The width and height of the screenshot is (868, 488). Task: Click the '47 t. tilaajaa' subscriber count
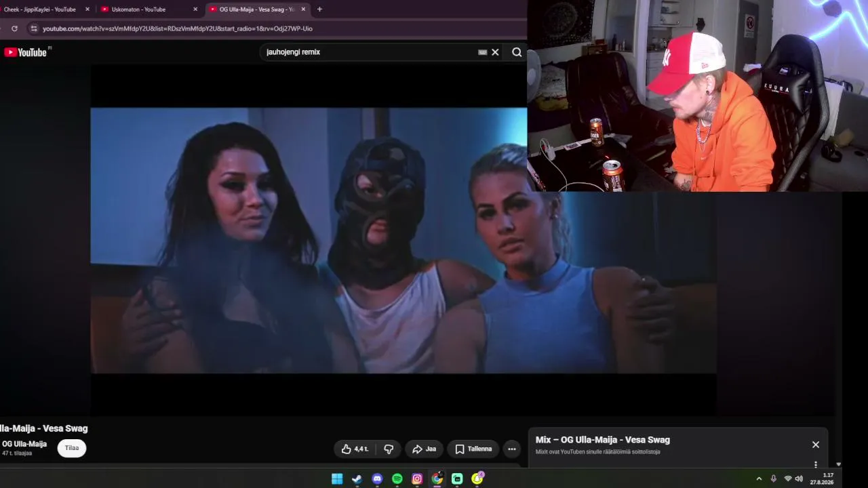click(x=17, y=453)
